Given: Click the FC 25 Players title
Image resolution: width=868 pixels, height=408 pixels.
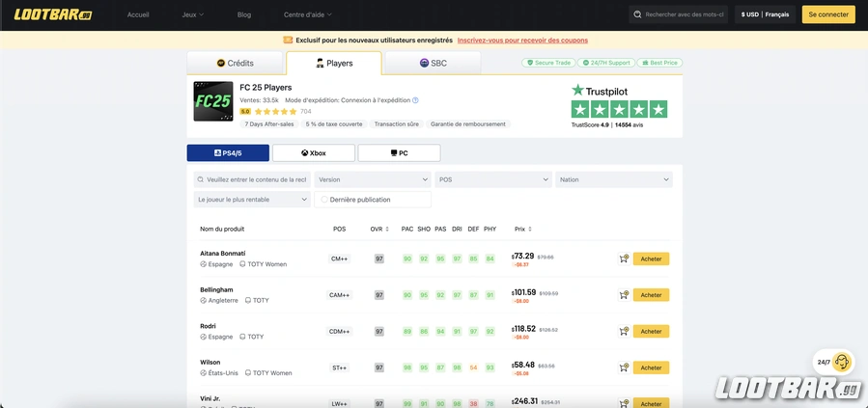Looking at the screenshot, I should (x=266, y=88).
